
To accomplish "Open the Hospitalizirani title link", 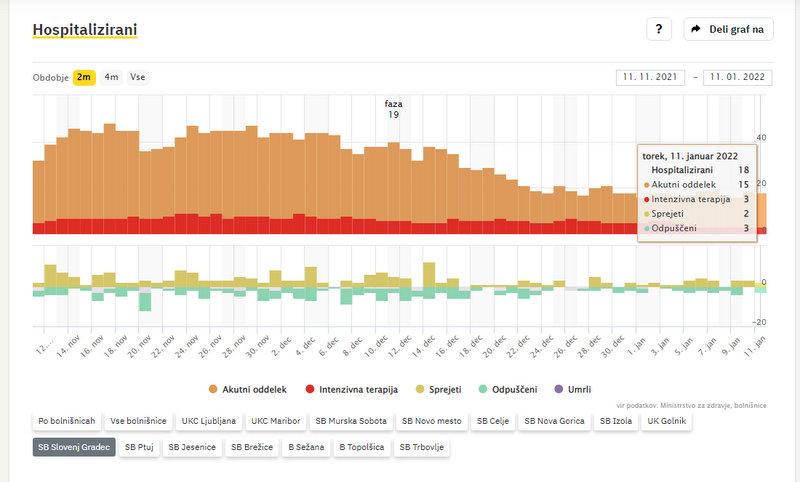I will click(85, 31).
